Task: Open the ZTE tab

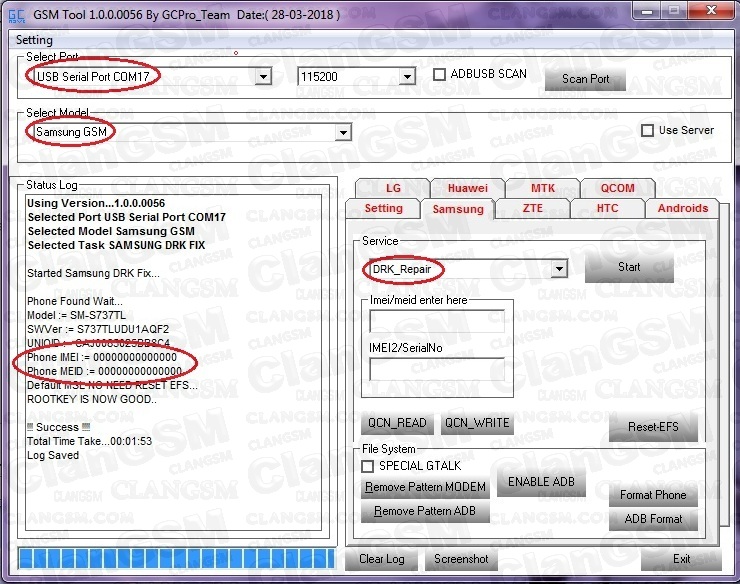Action: (532, 208)
